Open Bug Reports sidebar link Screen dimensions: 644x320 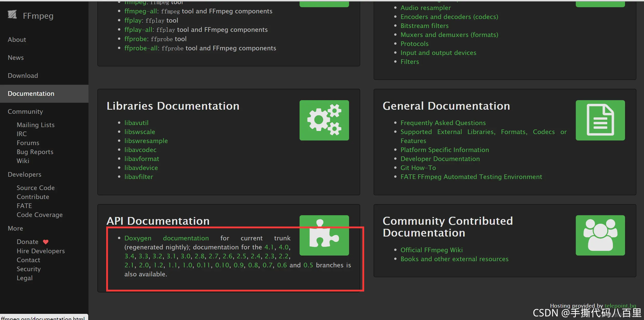click(35, 152)
